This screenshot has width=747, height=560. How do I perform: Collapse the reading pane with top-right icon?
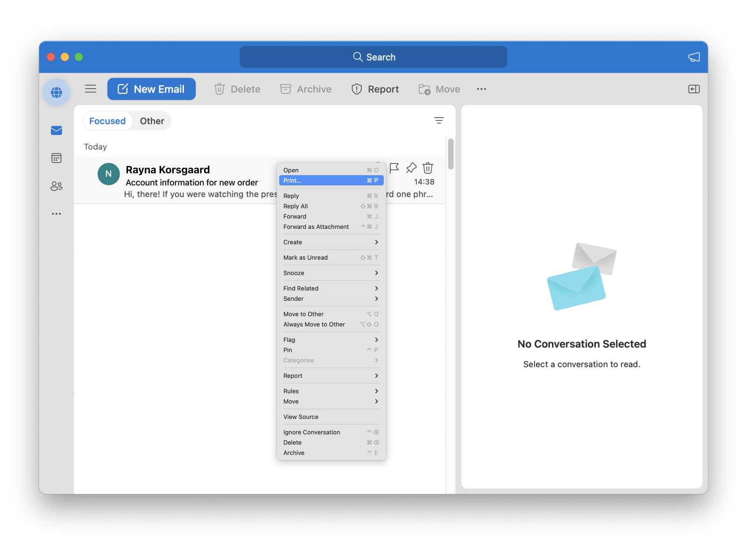coord(694,88)
